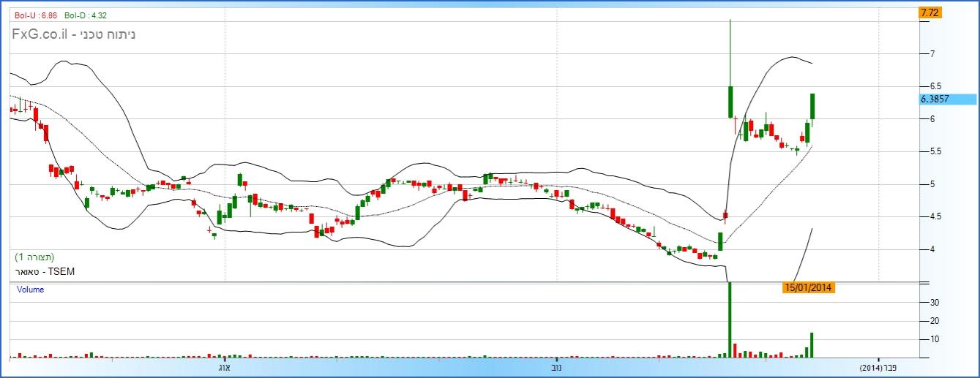The height and width of the screenshot is (378, 980).
Task: Click the Volume panel label
Action: (30, 290)
